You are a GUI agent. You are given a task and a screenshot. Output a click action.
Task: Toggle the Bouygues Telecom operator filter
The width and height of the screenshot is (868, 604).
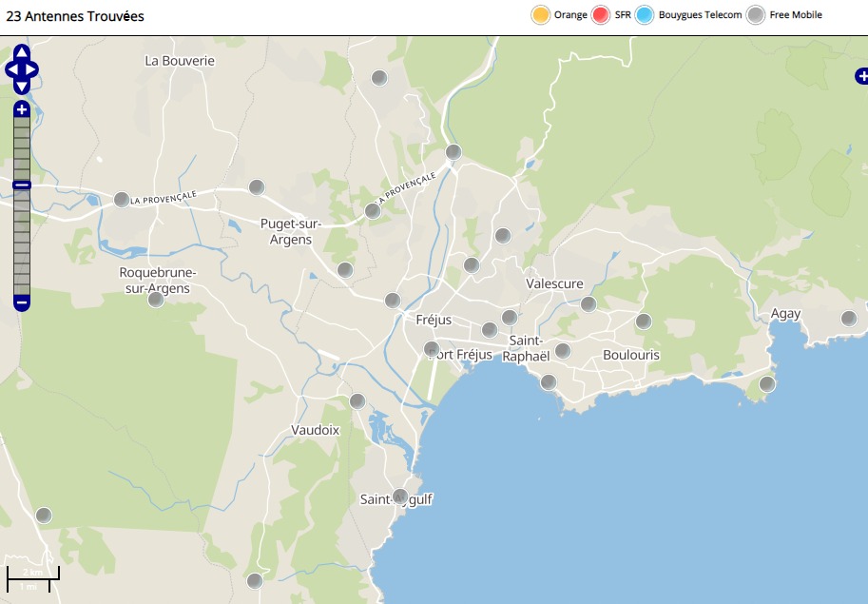[x=645, y=15]
